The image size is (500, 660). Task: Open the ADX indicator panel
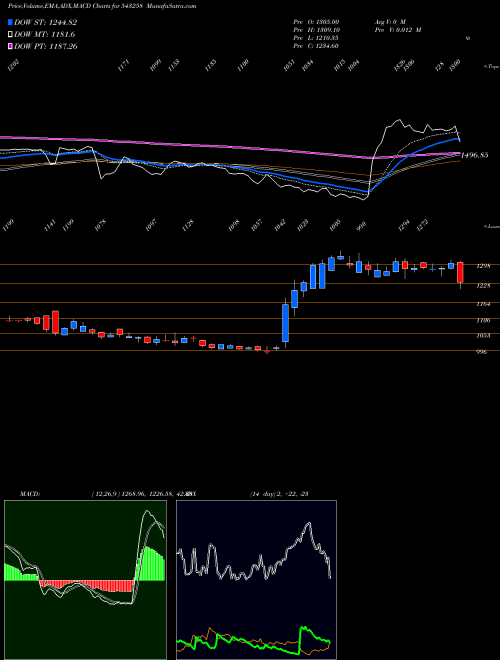coord(256,580)
